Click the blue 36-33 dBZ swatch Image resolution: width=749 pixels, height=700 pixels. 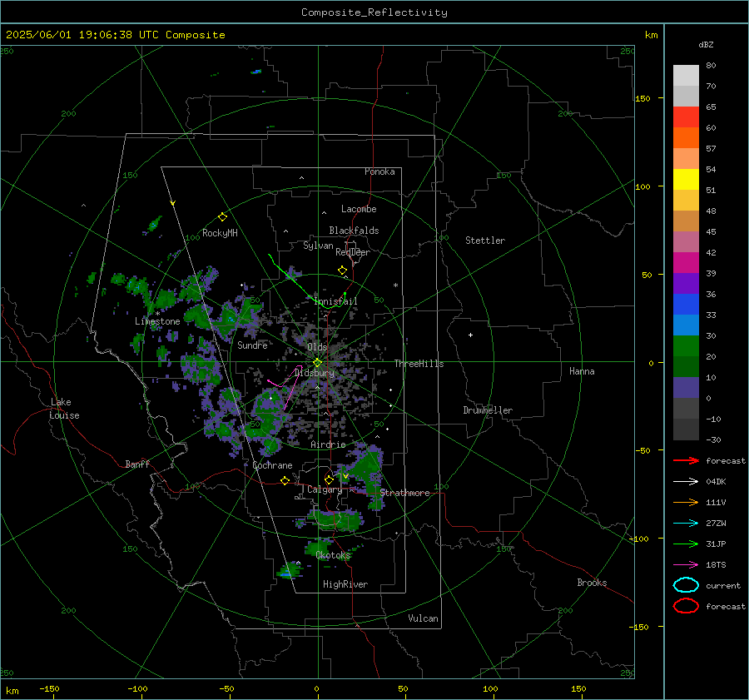[686, 305]
